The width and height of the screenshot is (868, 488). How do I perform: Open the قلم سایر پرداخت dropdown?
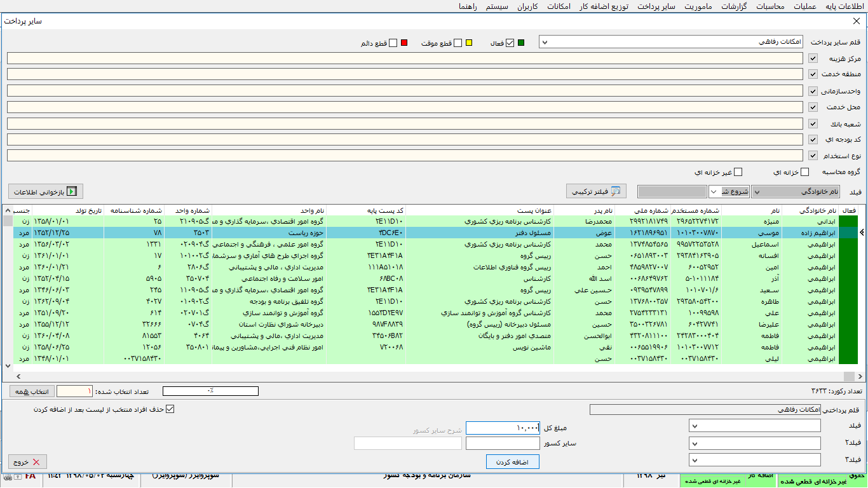[x=545, y=42]
